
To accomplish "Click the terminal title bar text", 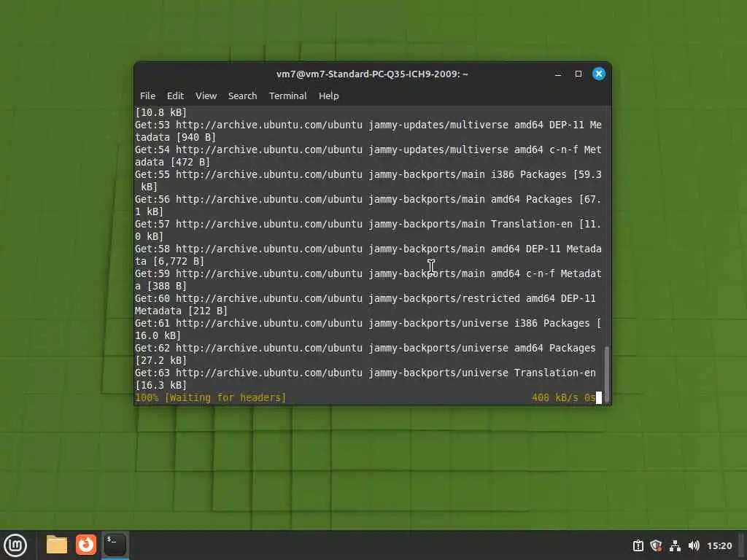I will pos(372,74).
